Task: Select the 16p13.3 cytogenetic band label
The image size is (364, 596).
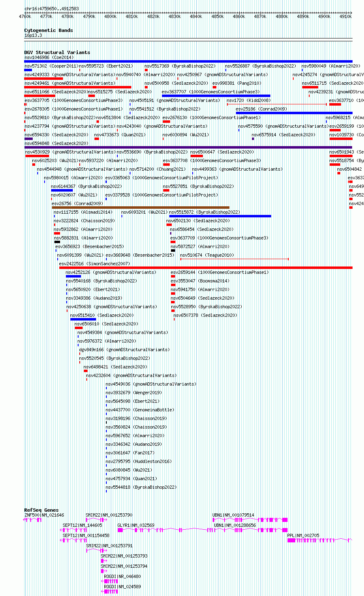Action: pos(33,36)
